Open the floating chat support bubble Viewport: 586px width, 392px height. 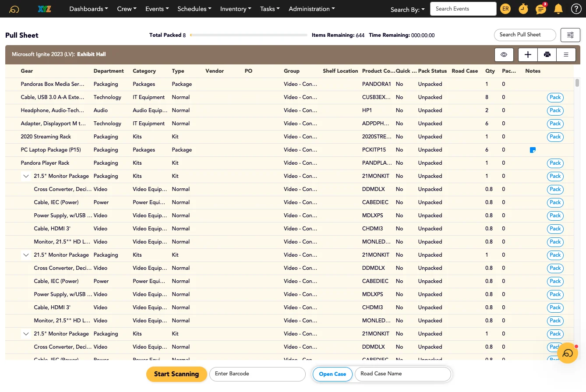click(x=568, y=353)
